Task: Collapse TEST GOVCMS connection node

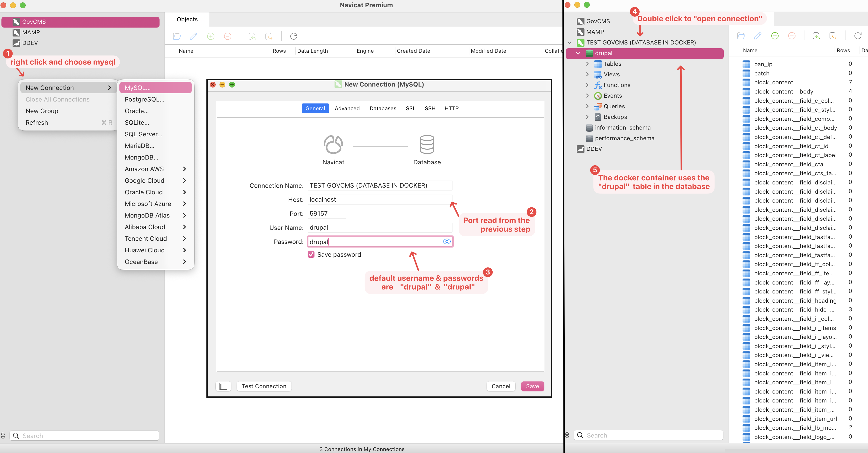Action: (x=569, y=43)
